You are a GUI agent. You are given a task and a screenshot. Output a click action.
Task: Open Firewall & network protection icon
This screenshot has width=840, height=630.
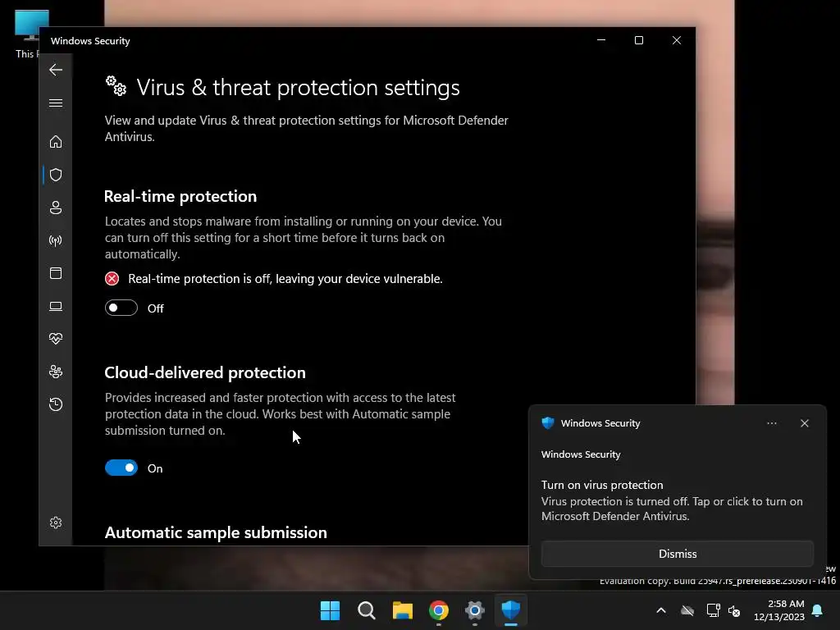(x=56, y=240)
